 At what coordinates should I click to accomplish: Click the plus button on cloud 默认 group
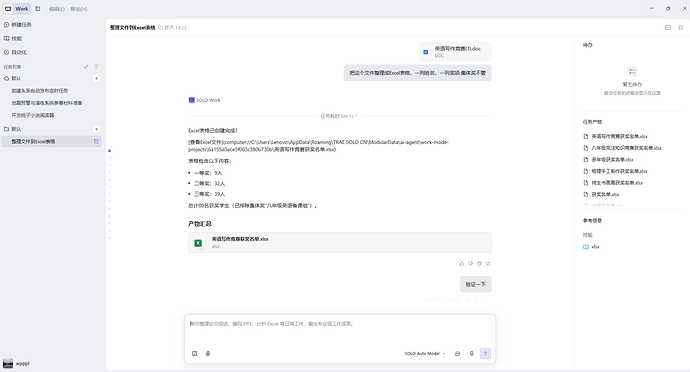(x=96, y=78)
